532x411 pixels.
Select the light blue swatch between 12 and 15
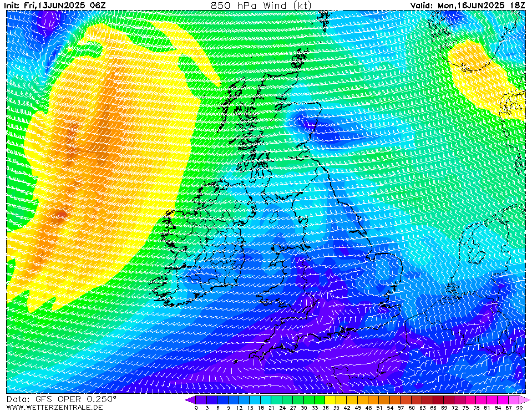pyautogui.click(x=244, y=400)
